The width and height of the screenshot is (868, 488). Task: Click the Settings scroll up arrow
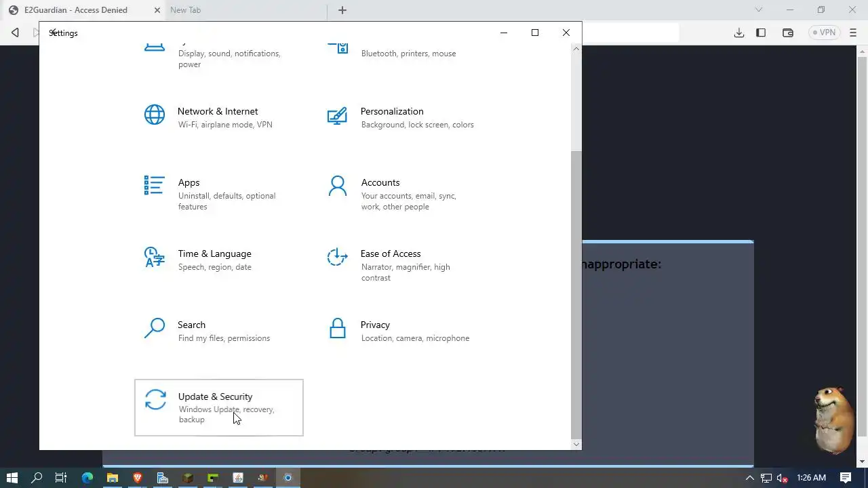pos(576,48)
